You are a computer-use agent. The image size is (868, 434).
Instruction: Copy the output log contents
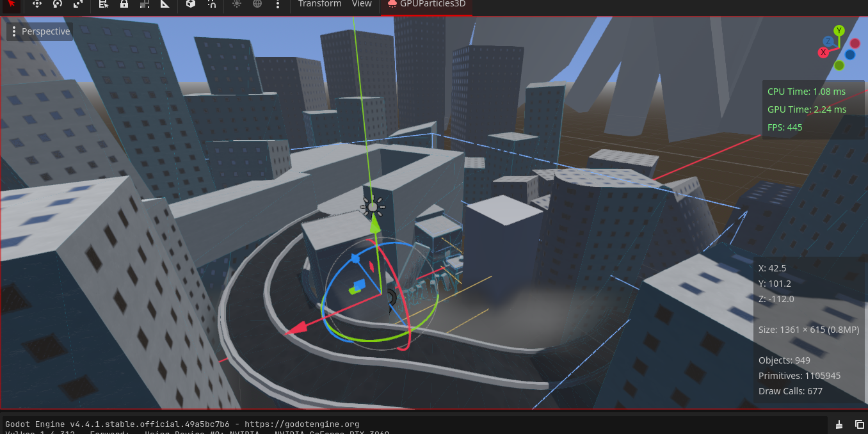860,424
